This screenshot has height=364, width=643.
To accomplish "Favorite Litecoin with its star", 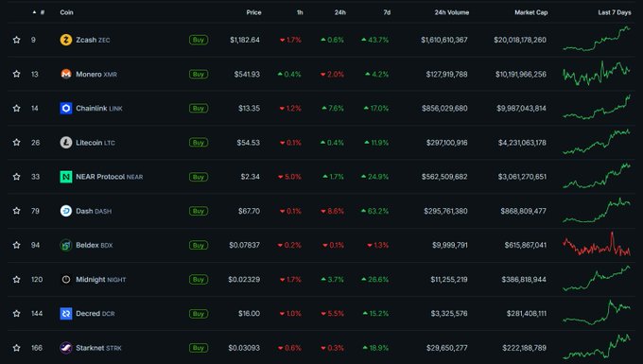I will pyautogui.click(x=16, y=143).
